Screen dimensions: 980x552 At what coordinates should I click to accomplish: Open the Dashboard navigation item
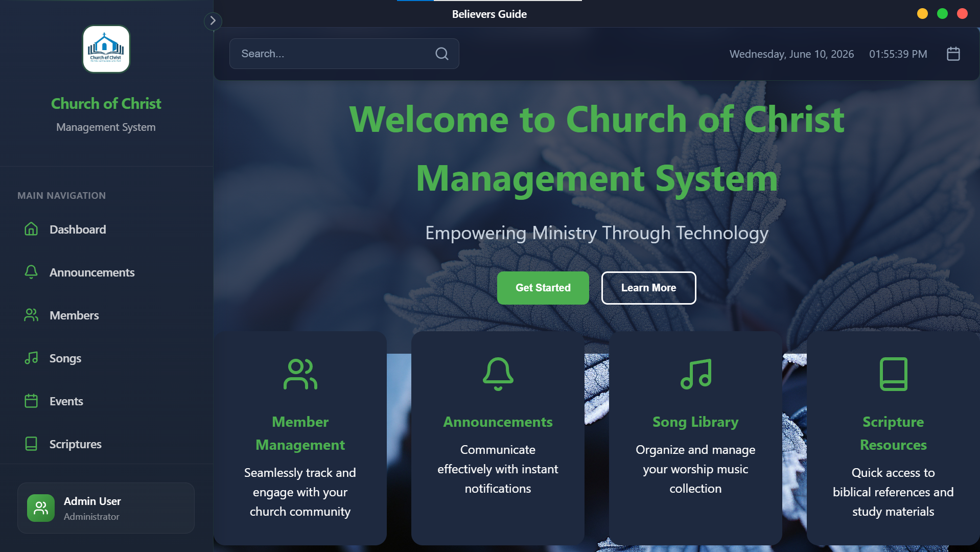106,229
